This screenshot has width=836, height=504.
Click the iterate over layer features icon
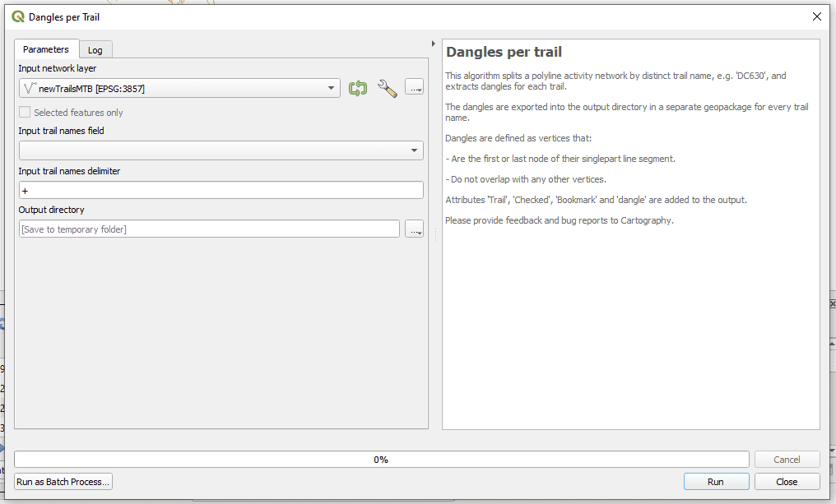pos(358,89)
